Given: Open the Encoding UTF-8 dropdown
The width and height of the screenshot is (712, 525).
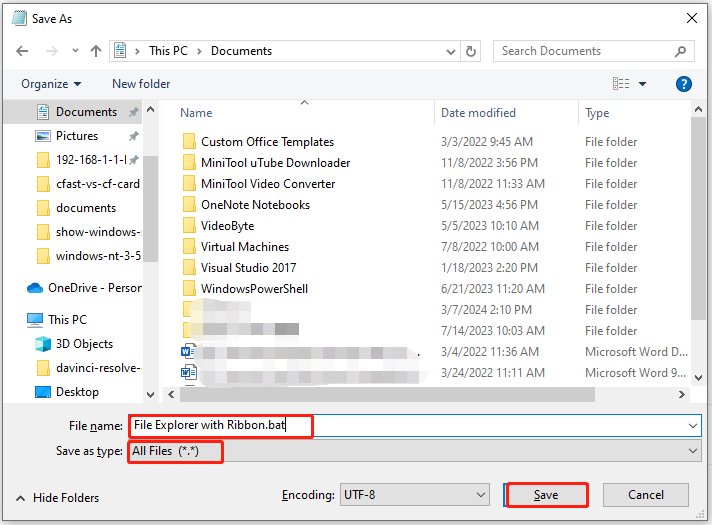Looking at the screenshot, I should [x=415, y=495].
